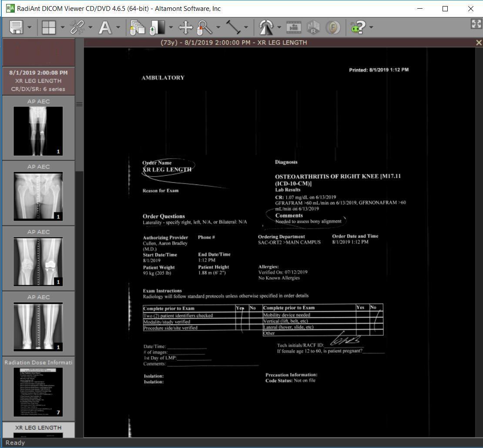The height and width of the screenshot is (448, 483).
Task: Expand the measurement tool dropdown arrow
Action: (x=246, y=27)
